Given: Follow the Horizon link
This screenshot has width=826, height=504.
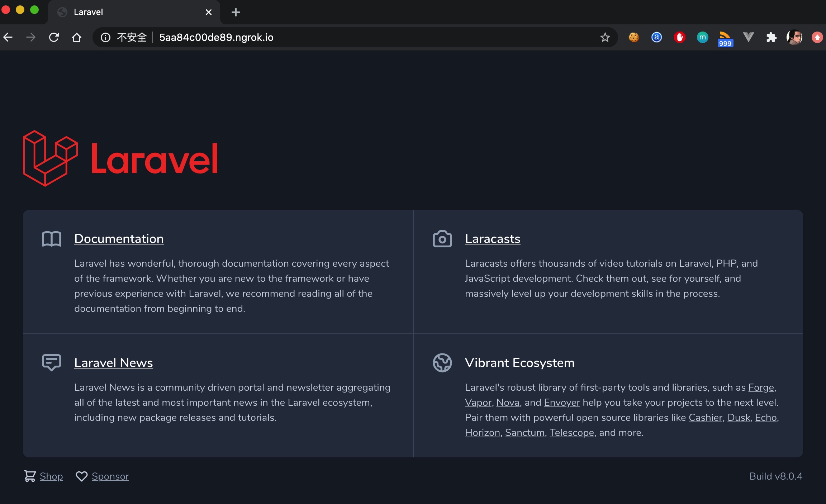Looking at the screenshot, I should (x=483, y=433).
